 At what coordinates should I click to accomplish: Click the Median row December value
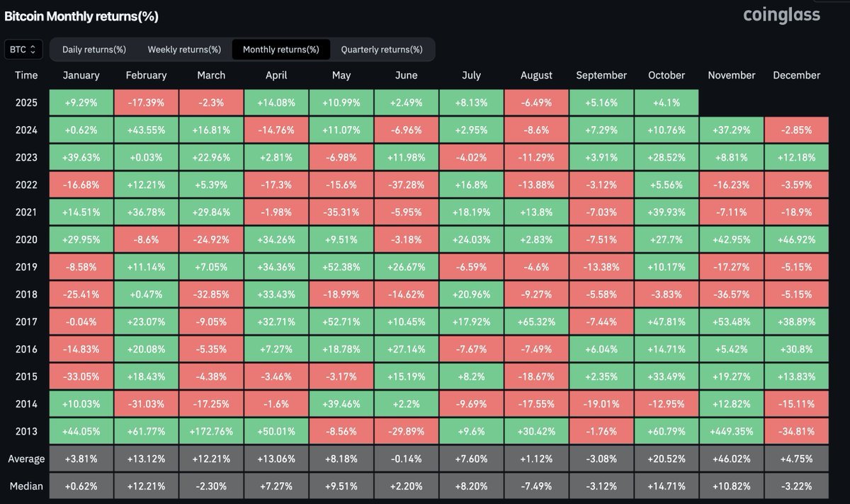click(x=796, y=486)
